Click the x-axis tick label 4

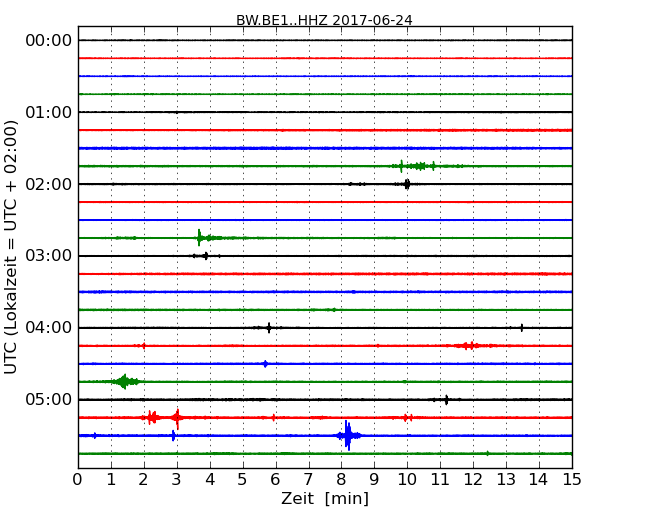click(210, 479)
